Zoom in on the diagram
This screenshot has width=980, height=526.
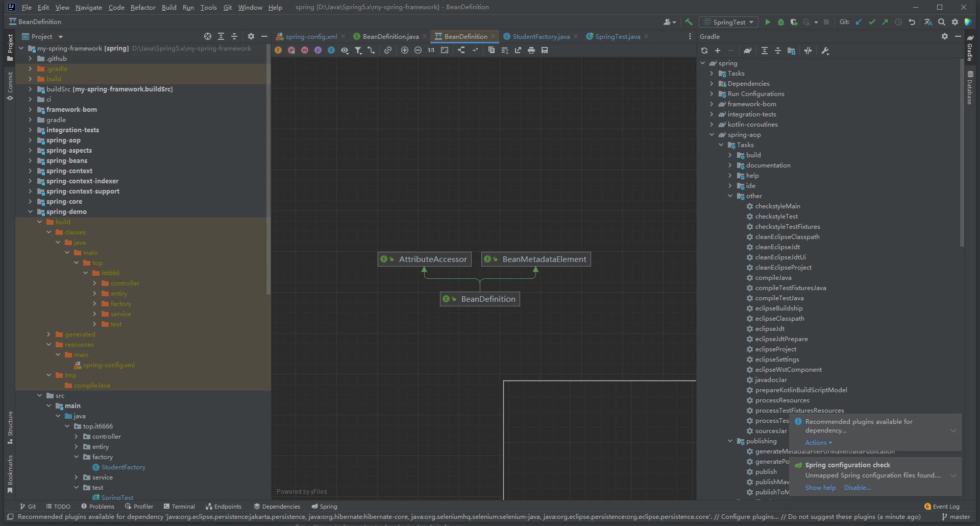tap(405, 50)
